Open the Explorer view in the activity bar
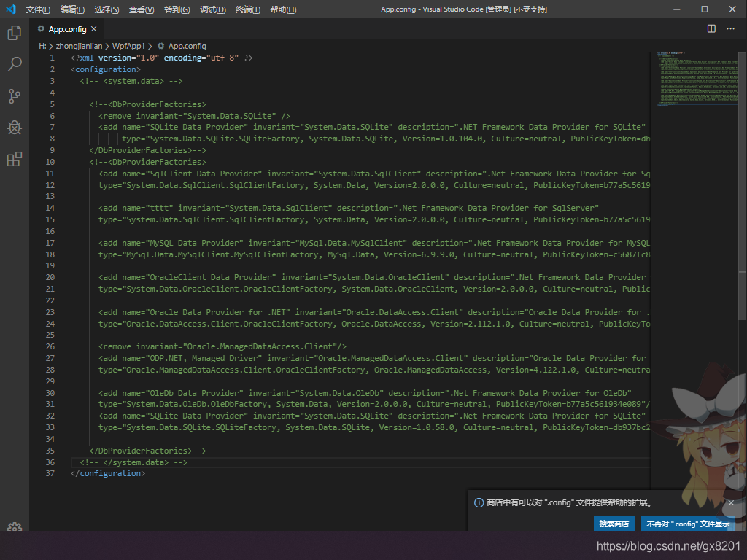Viewport: 747px width, 560px height. click(15, 32)
